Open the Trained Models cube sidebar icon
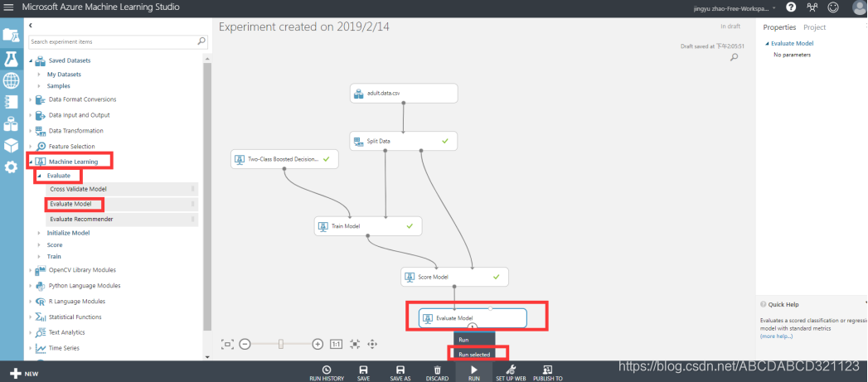 click(x=11, y=145)
